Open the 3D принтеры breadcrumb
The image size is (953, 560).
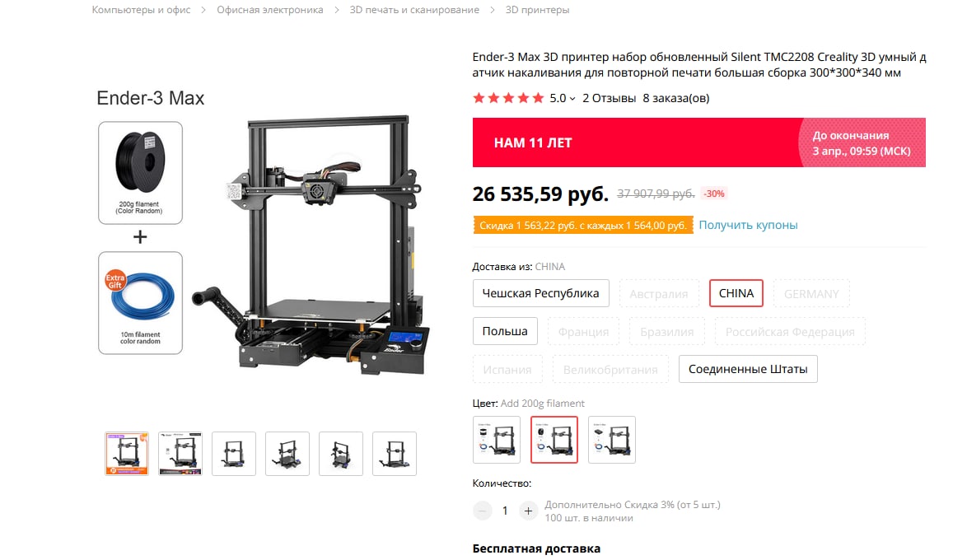coord(537,10)
